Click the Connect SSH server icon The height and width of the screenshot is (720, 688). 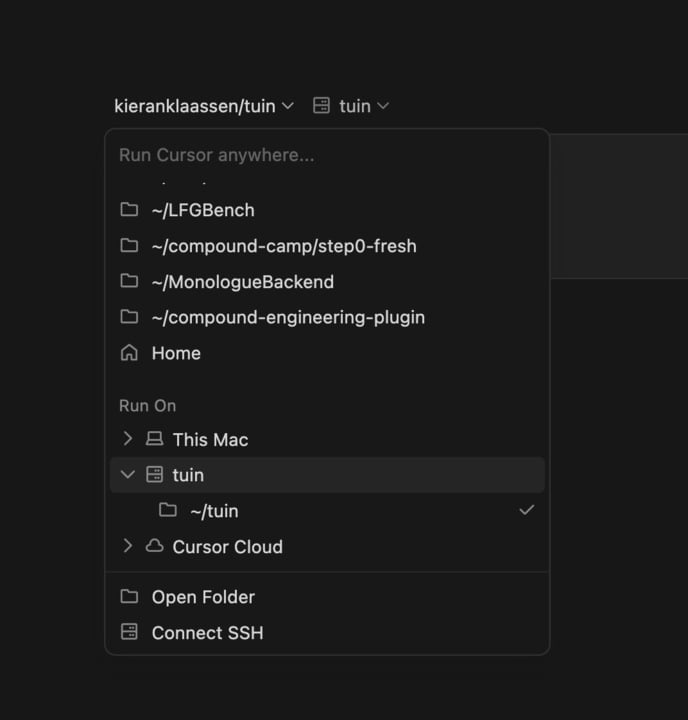[129, 632]
